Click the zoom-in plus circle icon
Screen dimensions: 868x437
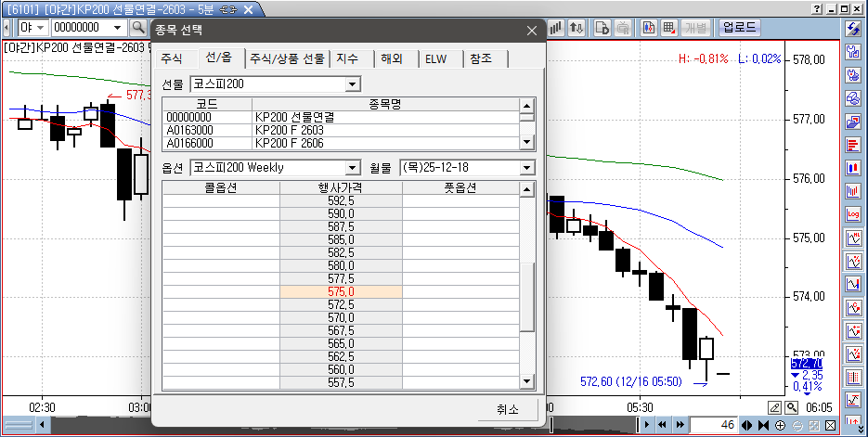[780, 425]
